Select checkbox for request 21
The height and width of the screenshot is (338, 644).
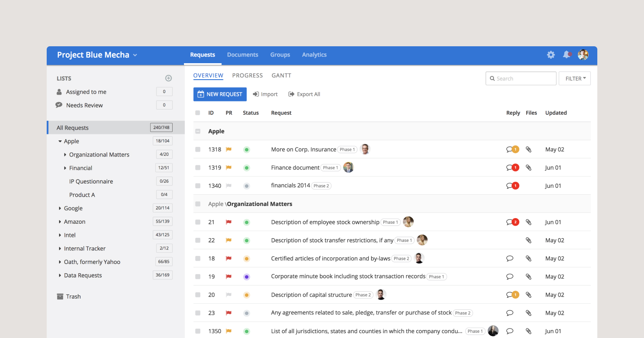(x=198, y=222)
